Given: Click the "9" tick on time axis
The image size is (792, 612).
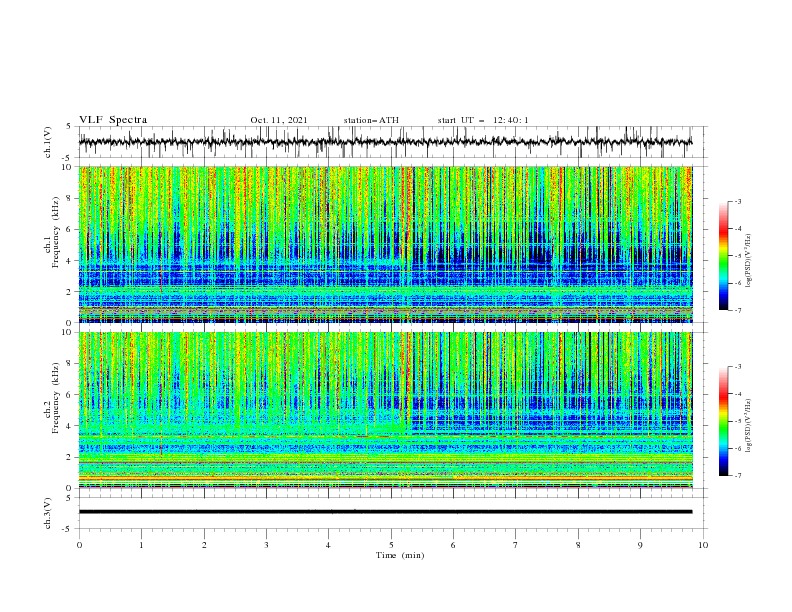Looking at the screenshot, I should [640, 545].
